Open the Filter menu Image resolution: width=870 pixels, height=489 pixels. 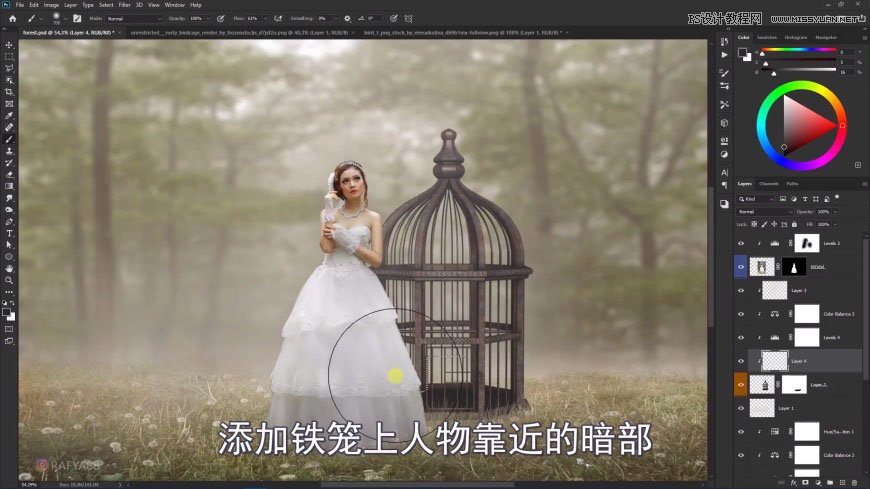(x=124, y=5)
